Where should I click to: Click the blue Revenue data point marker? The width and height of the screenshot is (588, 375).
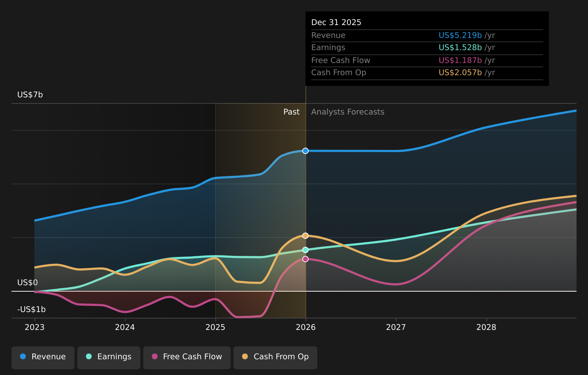tap(305, 151)
